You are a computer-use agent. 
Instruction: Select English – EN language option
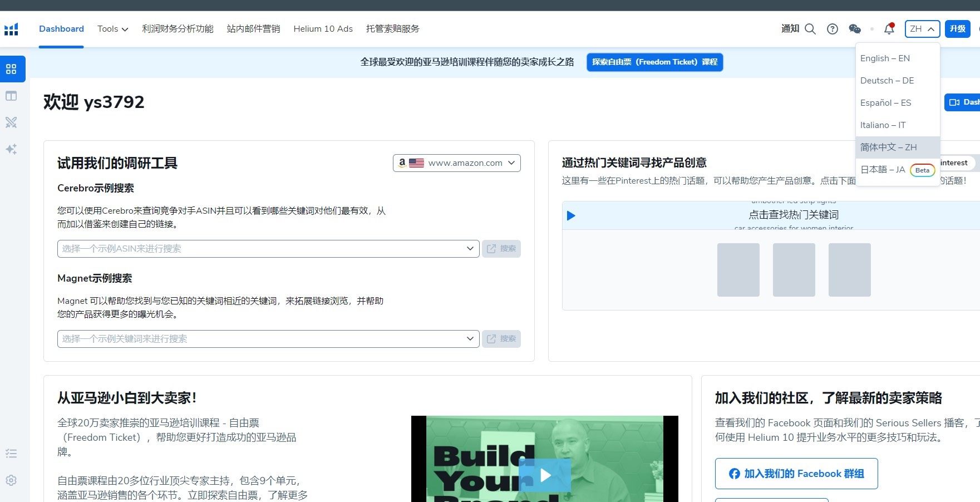tap(885, 58)
